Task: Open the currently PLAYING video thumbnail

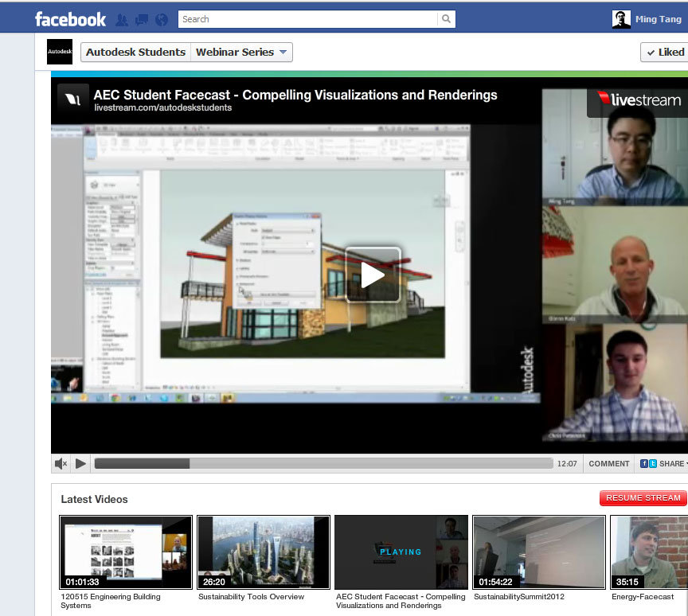Action: (401, 552)
